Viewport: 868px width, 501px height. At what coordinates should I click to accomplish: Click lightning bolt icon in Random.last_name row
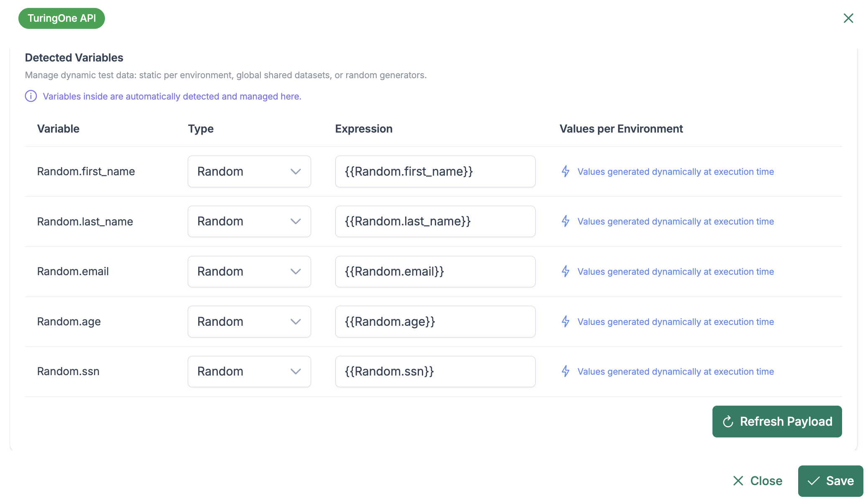click(565, 221)
